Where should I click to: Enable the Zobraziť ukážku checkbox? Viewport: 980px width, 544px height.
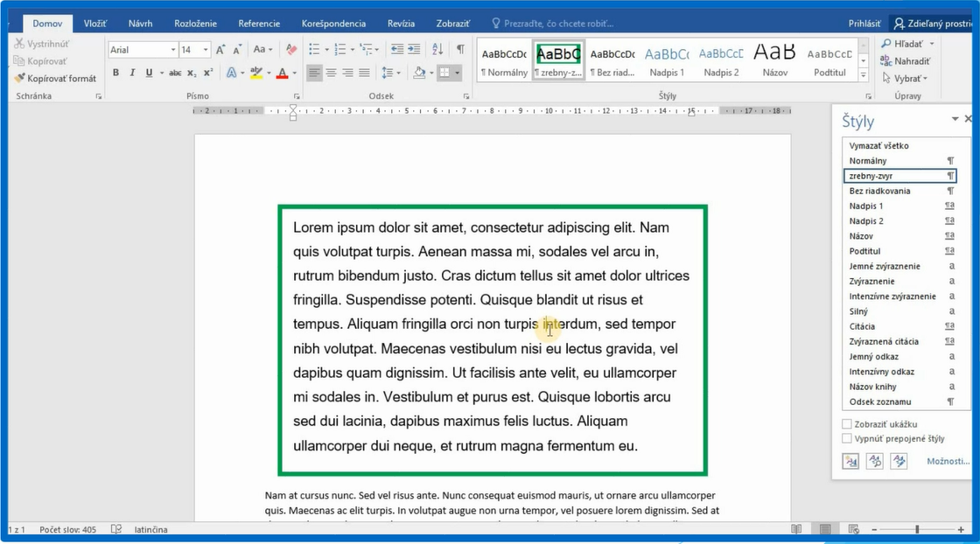coord(847,424)
